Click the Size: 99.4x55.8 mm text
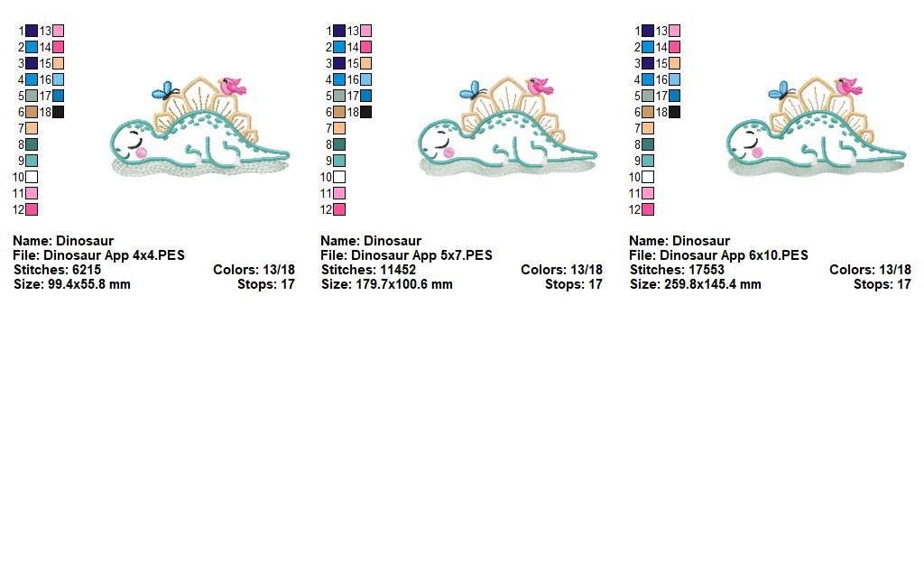 pyautogui.click(x=71, y=284)
